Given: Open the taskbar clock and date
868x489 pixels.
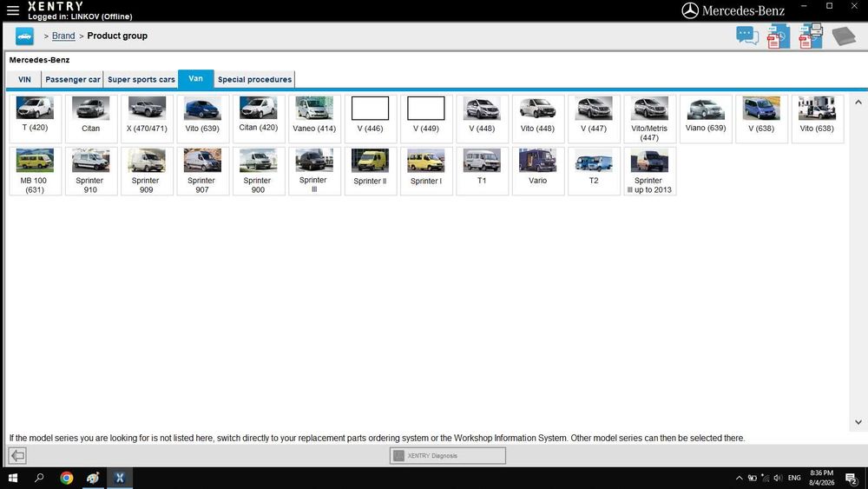Looking at the screenshot, I should [x=821, y=478].
